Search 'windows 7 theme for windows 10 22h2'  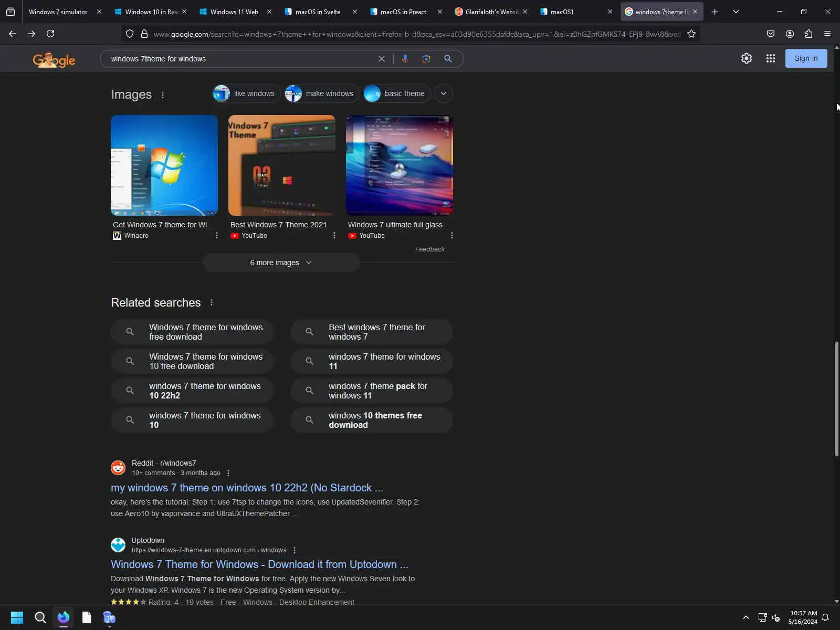click(x=192, y=391)
